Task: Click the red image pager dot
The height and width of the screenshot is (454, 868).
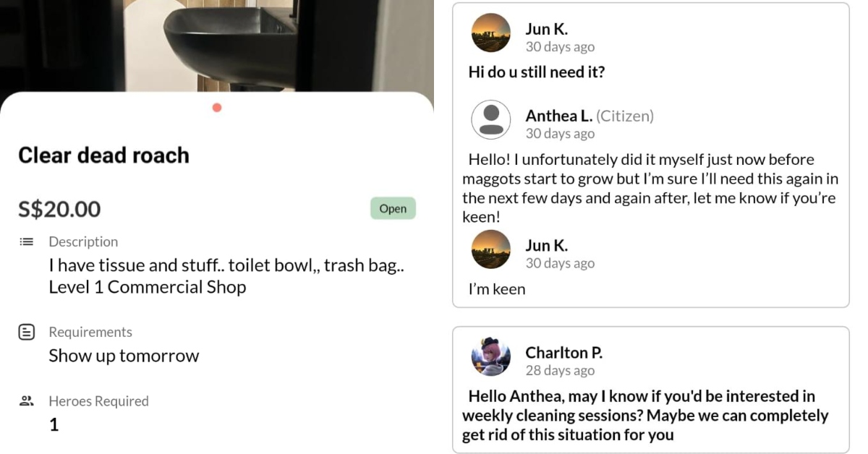Action: click(217, 108)
